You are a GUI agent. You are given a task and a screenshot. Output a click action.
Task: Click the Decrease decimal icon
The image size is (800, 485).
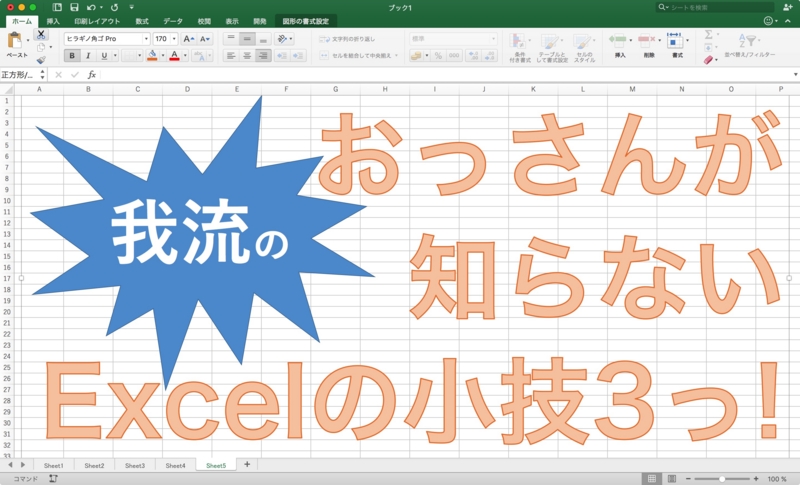click(490, 56)
